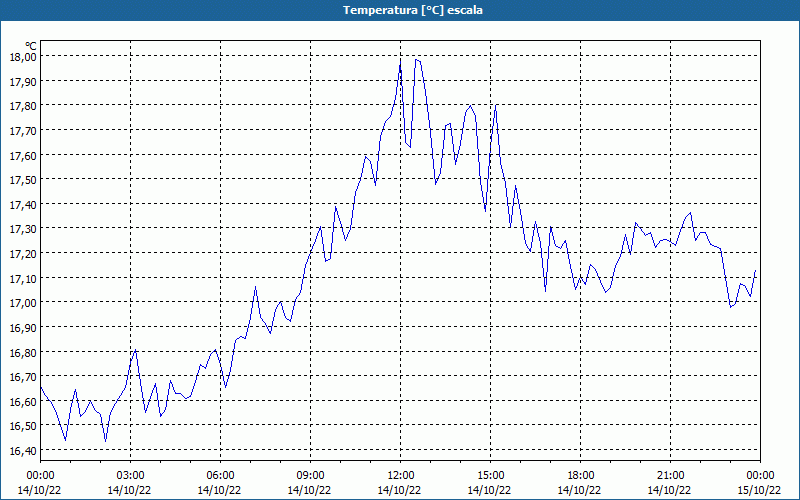Viewport: 800px width, 500px height.
Task: Click the 14/10/22 date under 12:00
Action: pos(399,490)
